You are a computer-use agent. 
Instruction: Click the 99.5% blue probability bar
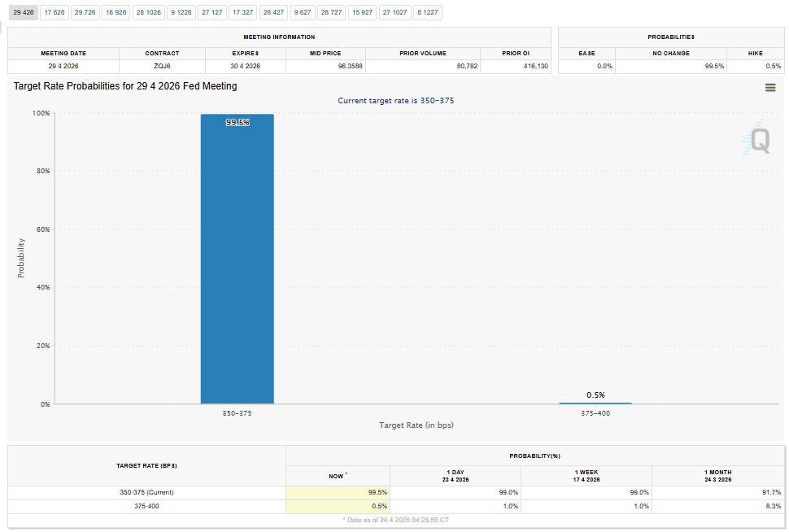(x=237, y=259)
